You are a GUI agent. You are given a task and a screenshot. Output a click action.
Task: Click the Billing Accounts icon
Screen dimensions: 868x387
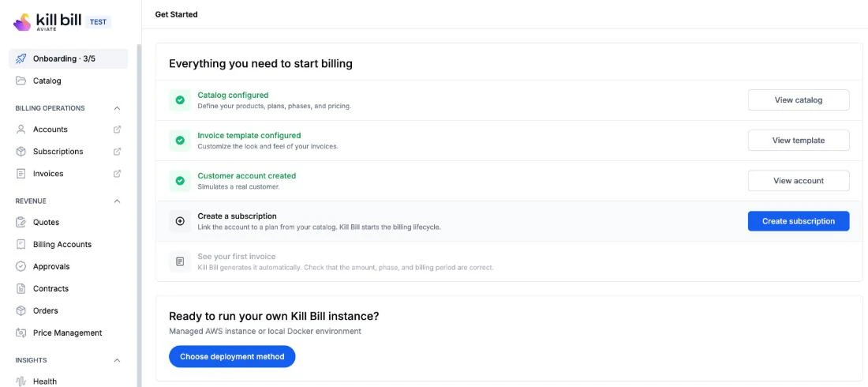click(x=21, y=245)
